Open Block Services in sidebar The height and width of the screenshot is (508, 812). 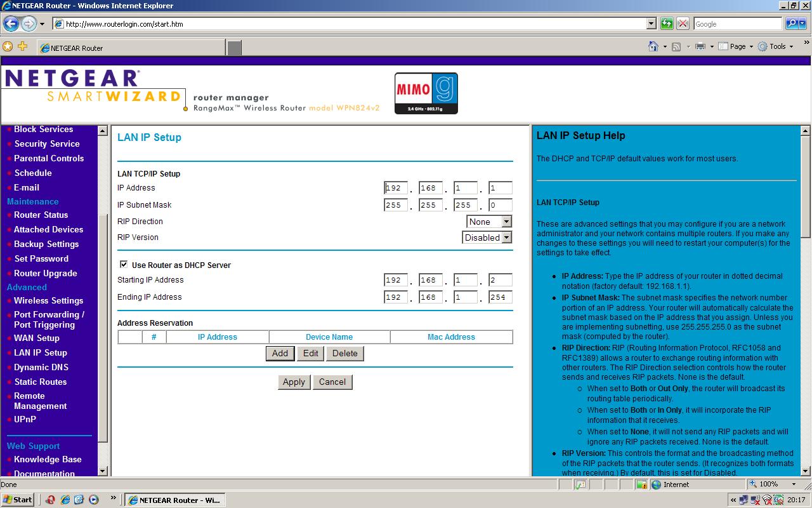(x=43, y=129)
